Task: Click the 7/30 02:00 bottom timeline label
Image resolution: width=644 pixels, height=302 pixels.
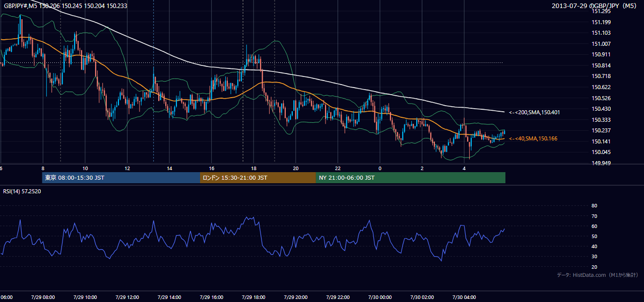Action: [422, 297]
